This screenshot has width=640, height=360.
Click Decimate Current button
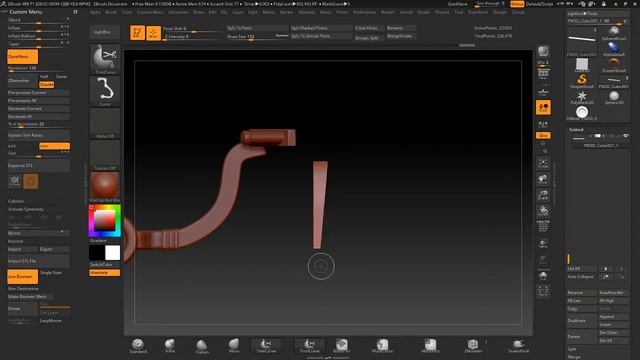pos(38,109)
